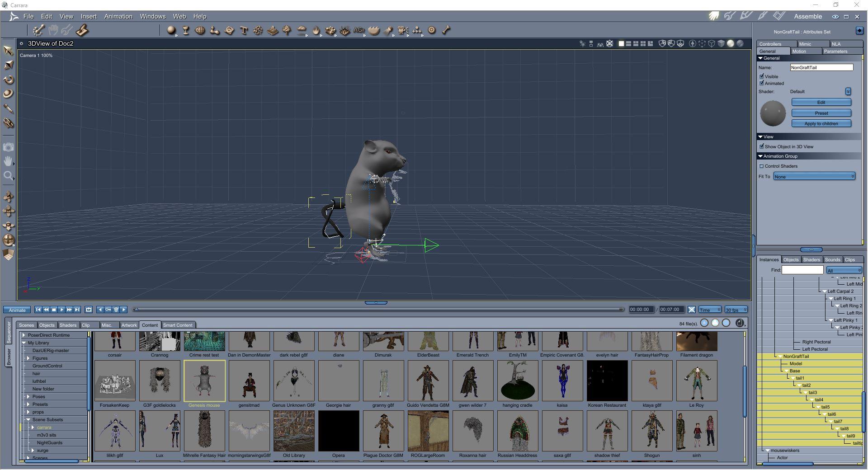Image resolution: width=868 pixels, height=470 pixels.
Task: Expand the Poses folder in library tree
Action: tap(28, 397)
